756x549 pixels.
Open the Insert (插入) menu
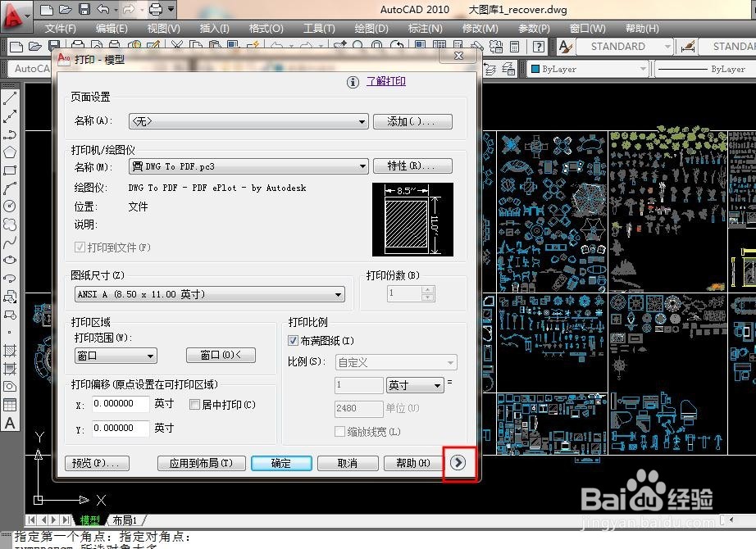(x=215, y=29)
